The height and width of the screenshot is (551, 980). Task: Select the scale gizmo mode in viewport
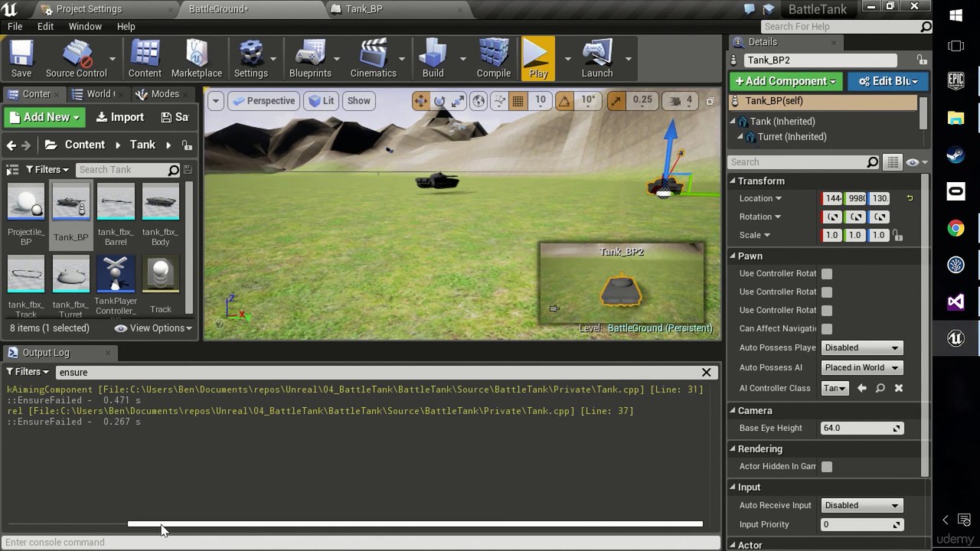tap(458, 101)
